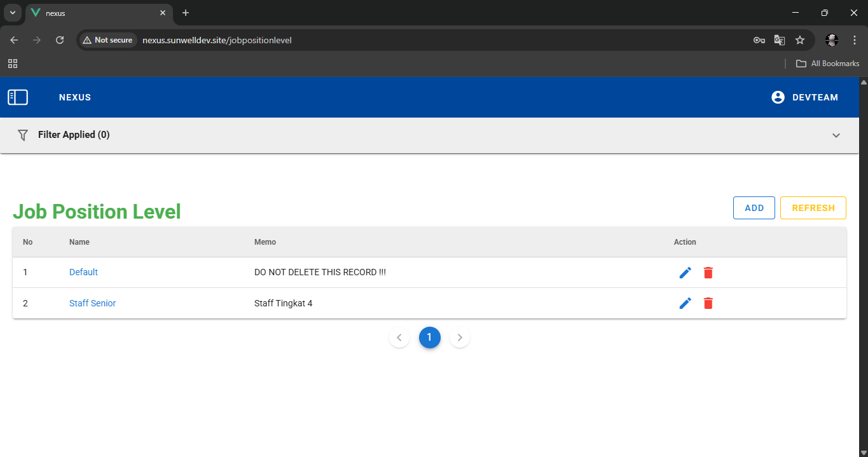Edit the Default record with pencil icon

(x=685, y=273)
